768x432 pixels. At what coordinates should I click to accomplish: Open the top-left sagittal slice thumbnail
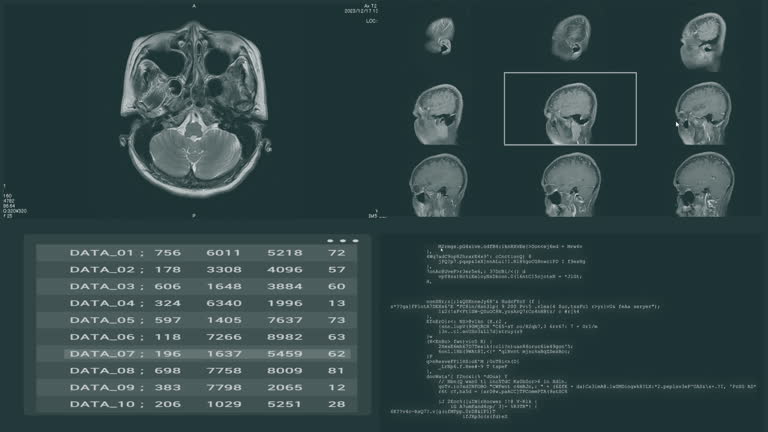(440, 35)
